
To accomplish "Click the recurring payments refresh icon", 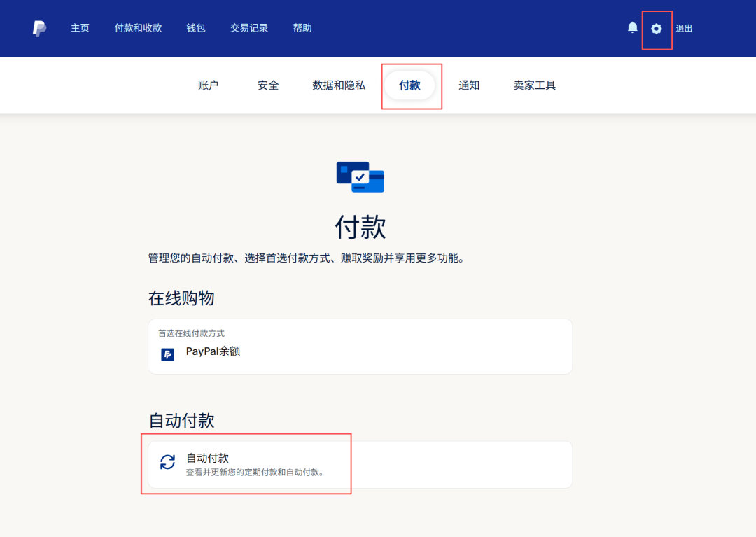I will (x=167, y=463).
